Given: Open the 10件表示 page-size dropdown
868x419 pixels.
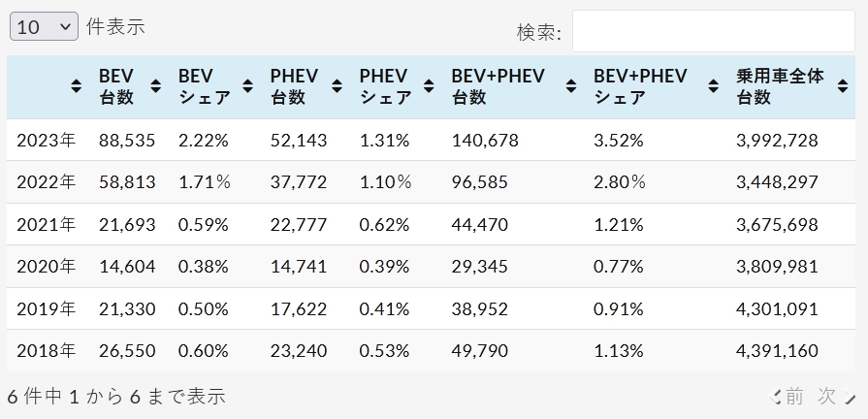Looking at the screenshot, I should [x=44, y=27].
